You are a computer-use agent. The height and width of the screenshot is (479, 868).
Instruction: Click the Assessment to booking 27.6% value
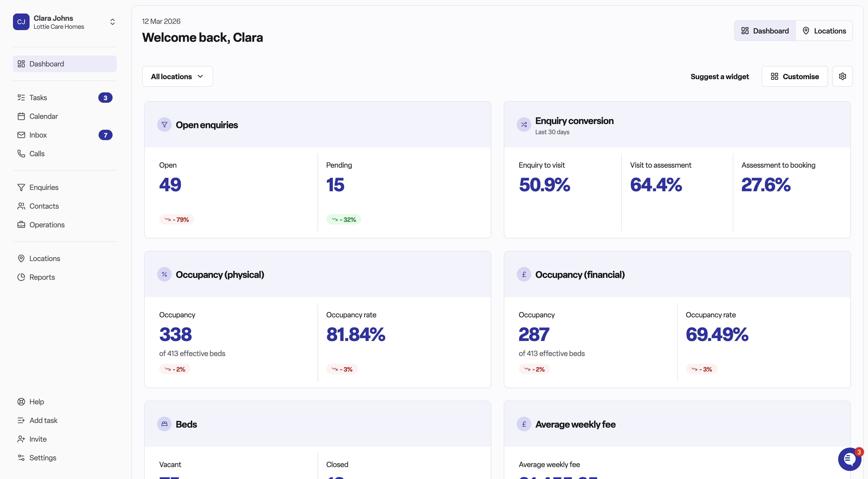click(766, 185)
